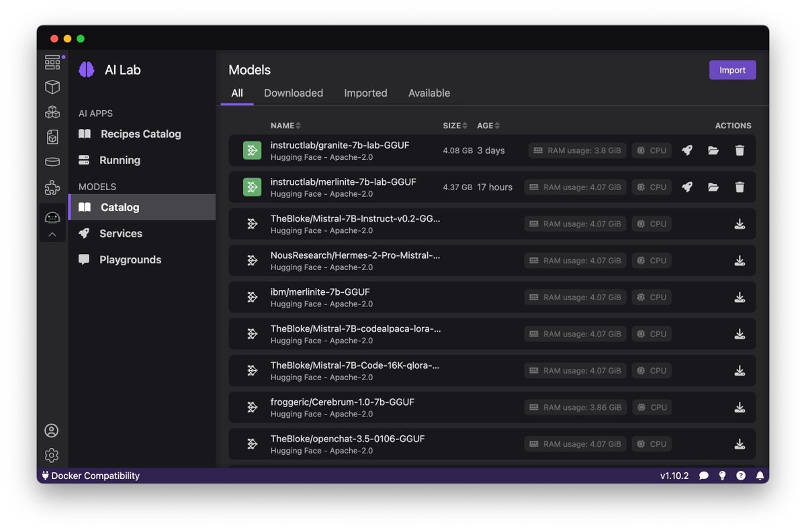Start a service for granite-7b-lab-GGUF with rocket icon
The height and width of the screenshot is (532, 806).
[x=686, y=150]
